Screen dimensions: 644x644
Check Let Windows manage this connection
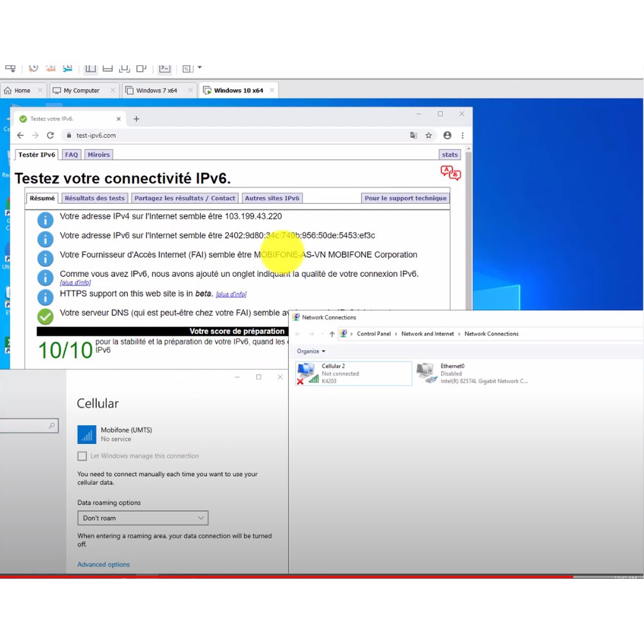[82, 456]
